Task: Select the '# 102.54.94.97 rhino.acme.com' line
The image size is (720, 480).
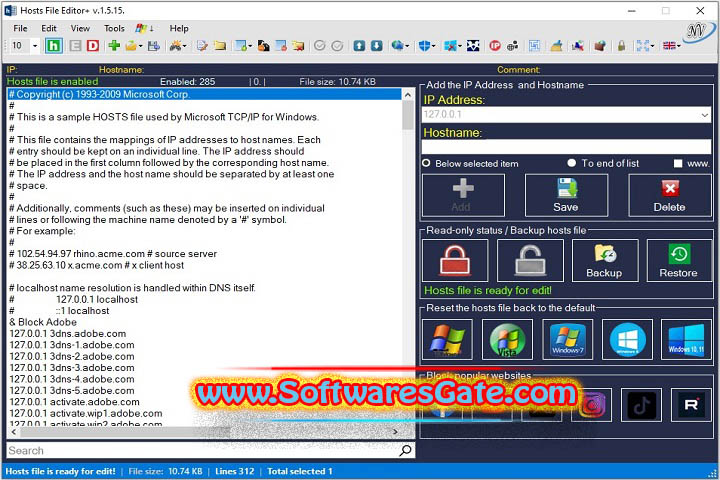Action: coord(204,254)
